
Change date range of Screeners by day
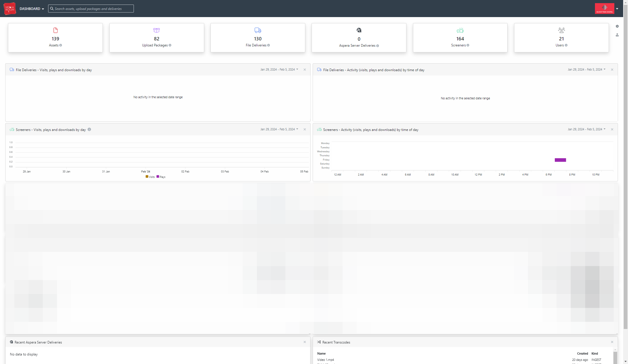pos(279,129)
